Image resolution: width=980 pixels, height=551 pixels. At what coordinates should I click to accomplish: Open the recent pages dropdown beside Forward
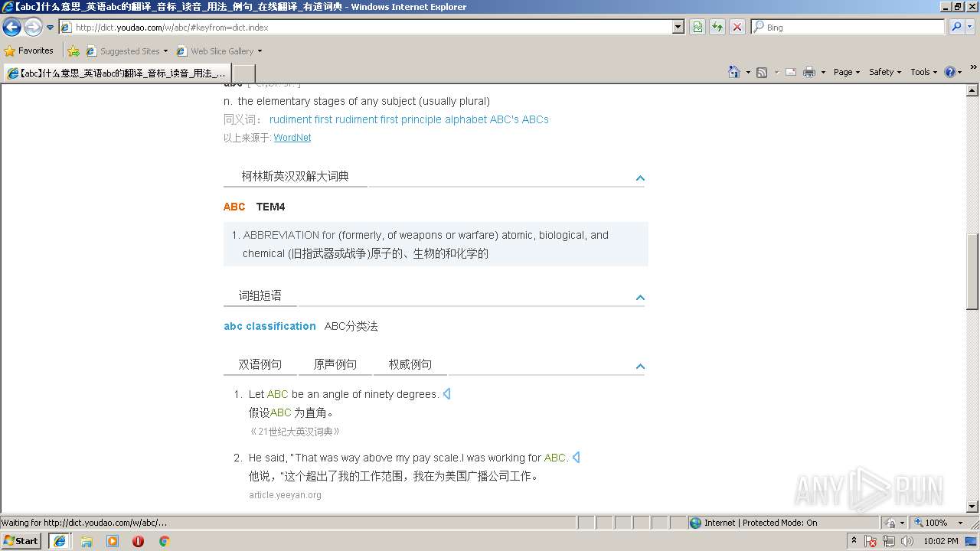point(51,28)
